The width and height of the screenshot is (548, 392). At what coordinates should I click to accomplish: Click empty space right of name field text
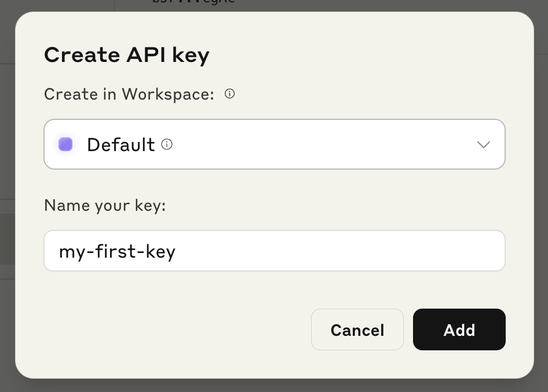coord(348,251)
